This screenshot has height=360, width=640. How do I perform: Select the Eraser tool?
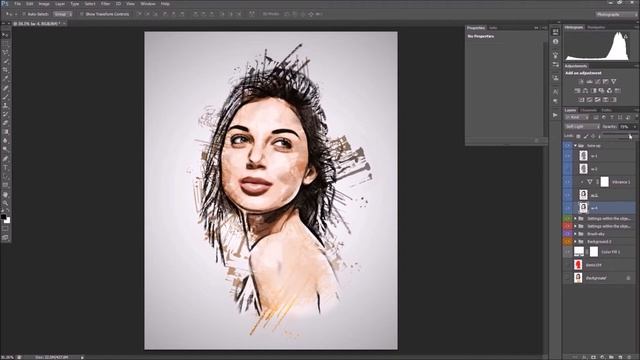point(5,123)
